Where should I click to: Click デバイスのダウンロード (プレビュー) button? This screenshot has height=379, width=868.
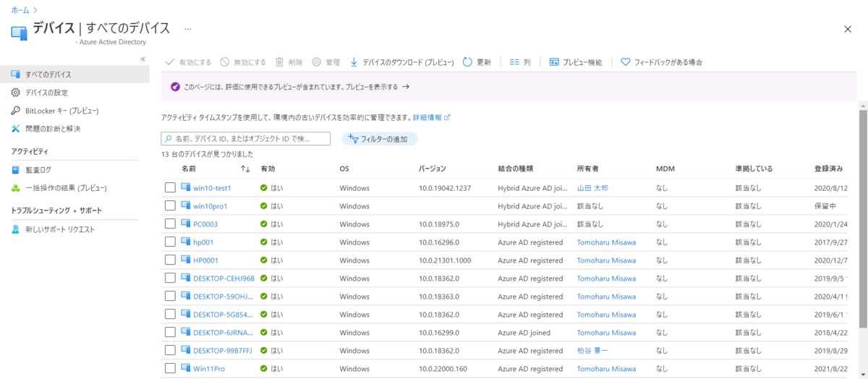point(401,62)
